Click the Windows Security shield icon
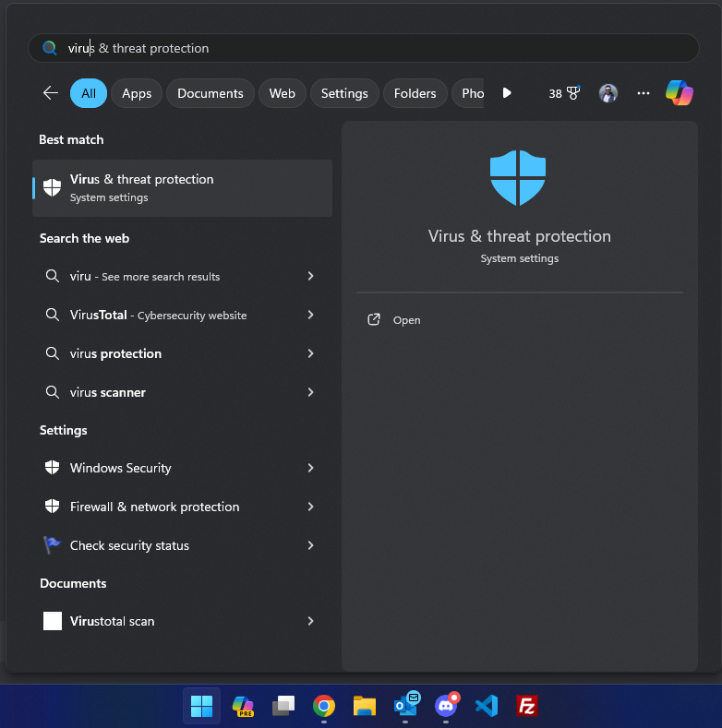Screen dimensions: 722x728 point(52,468)
